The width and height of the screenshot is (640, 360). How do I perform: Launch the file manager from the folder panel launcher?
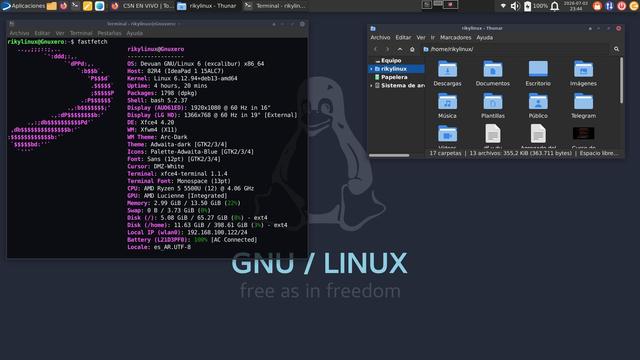pos(51,6)
